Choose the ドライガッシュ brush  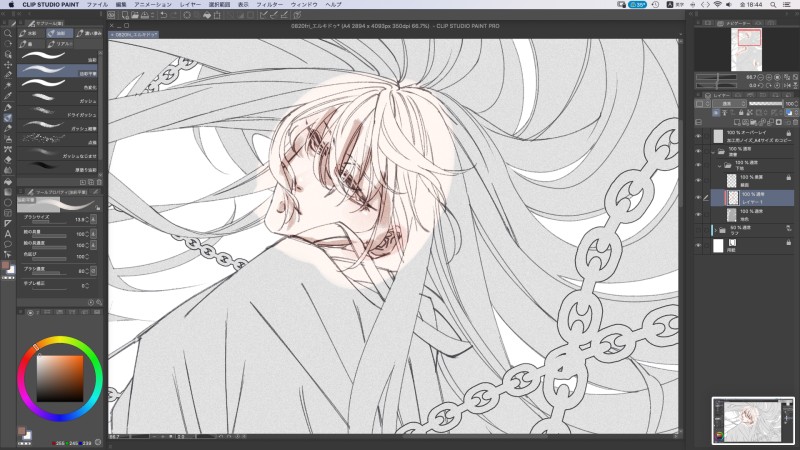coord(58,111)
